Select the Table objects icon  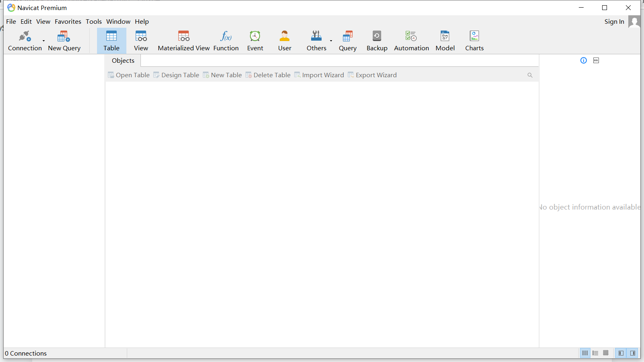coord(111,41)
